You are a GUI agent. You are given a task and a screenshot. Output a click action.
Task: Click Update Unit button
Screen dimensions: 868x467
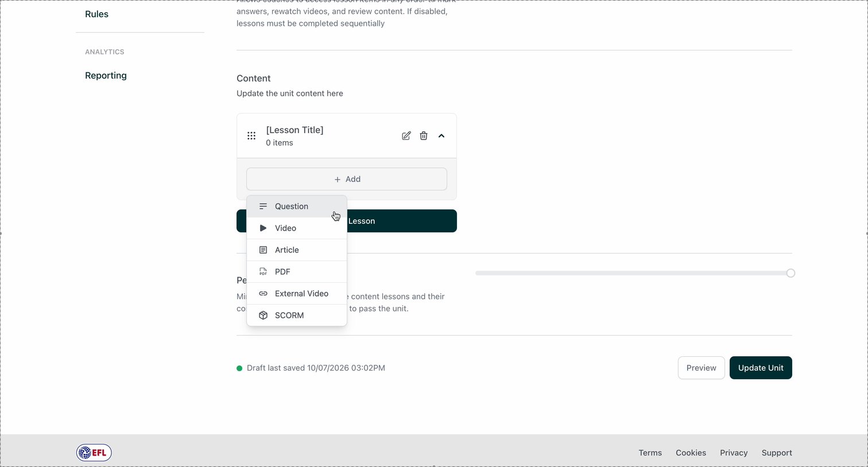point(761,368)
